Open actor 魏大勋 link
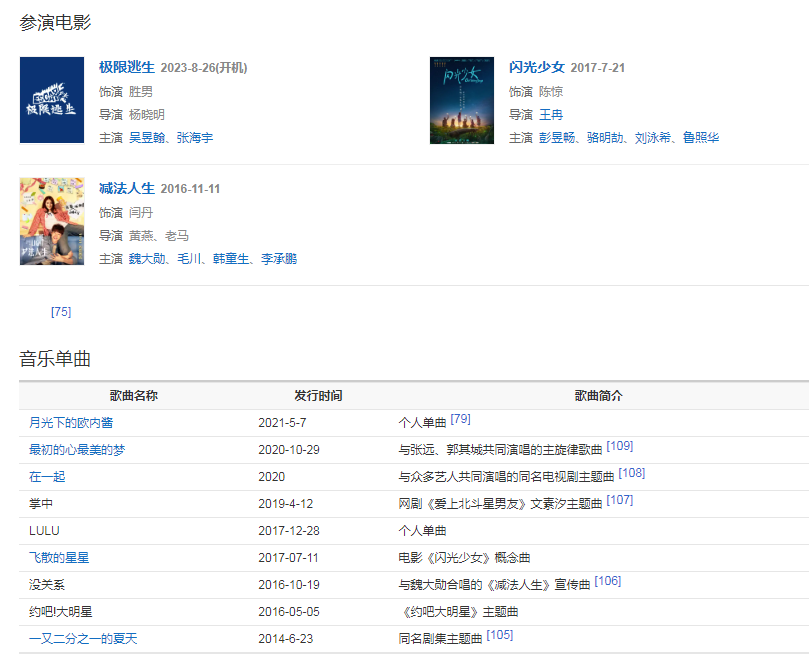Image resolution: width=809 pixels, height=655 pixels. point(148,259)
